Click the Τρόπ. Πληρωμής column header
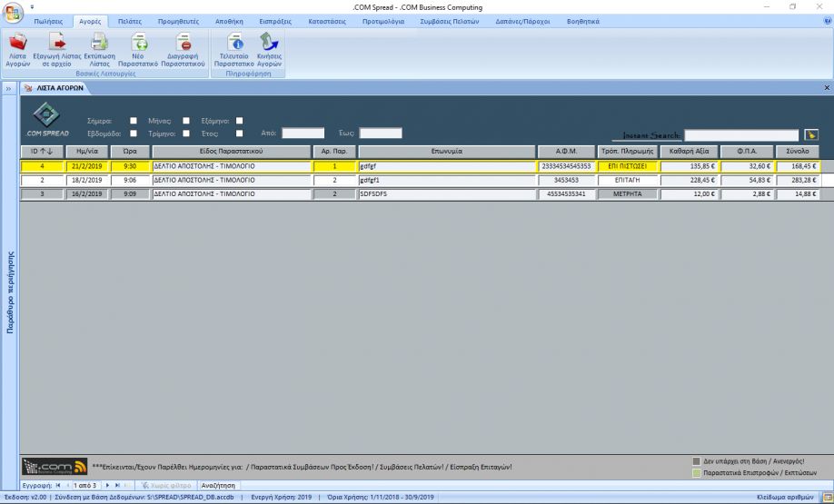The width and height of the screenshot is (834, 504). 628,152
